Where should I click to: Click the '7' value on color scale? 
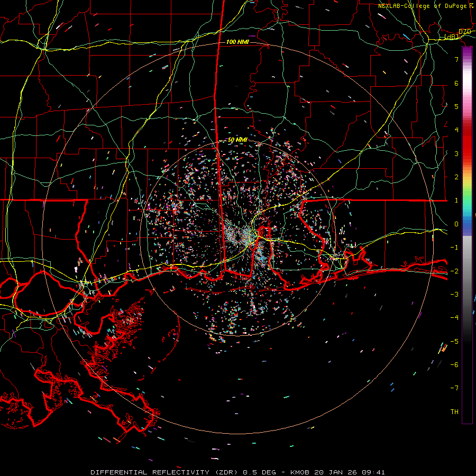tap(456, 59)
